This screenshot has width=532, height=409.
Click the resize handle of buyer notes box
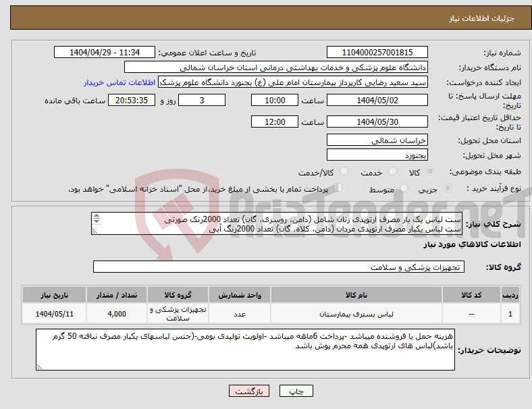tap(39, 367)
